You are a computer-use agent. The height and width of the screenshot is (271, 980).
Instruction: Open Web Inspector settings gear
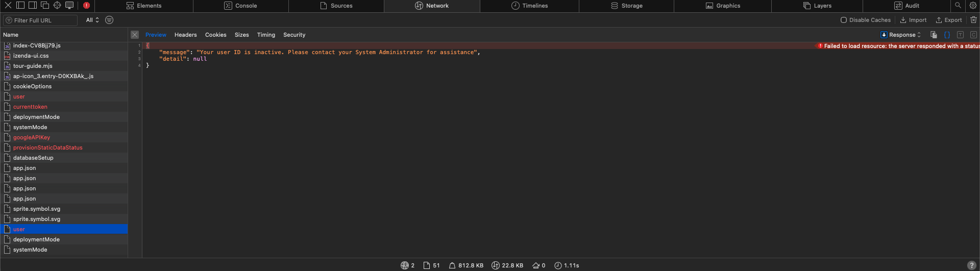973,6
